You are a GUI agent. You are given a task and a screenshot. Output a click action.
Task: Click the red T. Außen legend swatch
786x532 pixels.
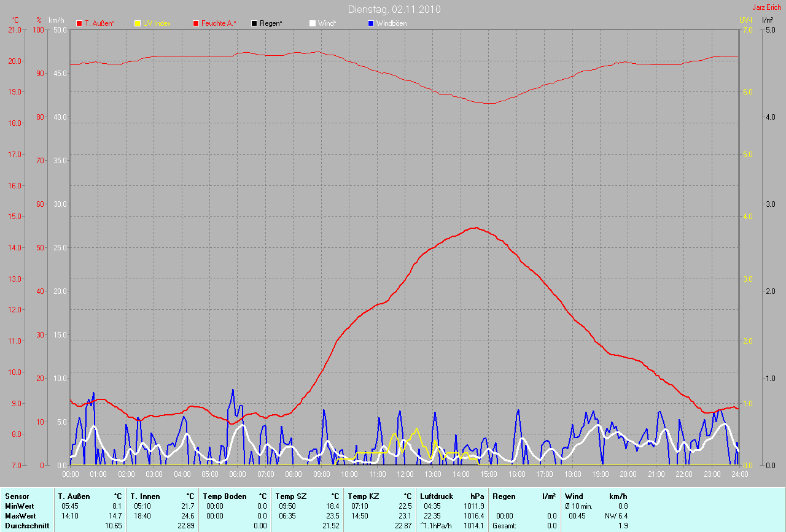point(79,23)
